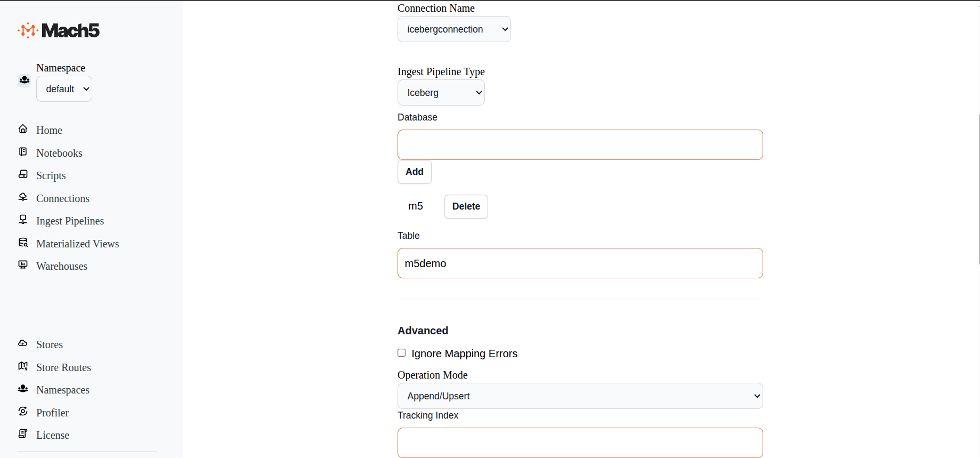Click the Store Routes map icon

click(x=23, y=366)
